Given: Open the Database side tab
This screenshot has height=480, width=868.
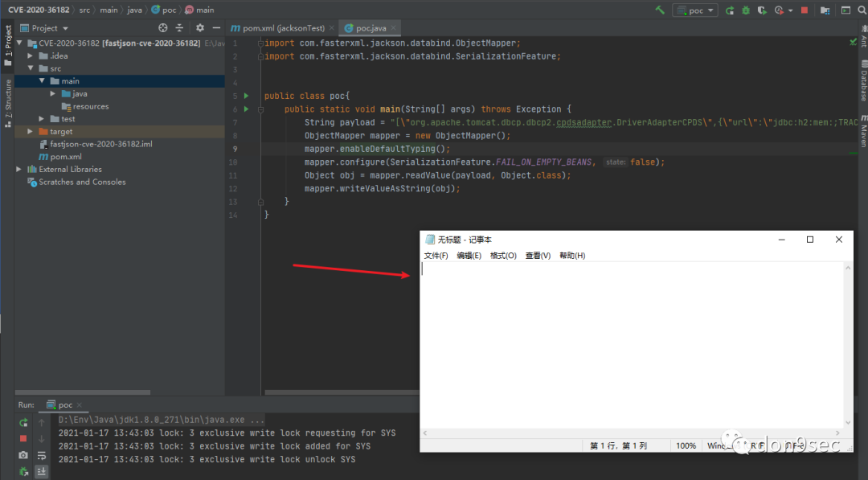Looking at the screenshot, I should (x=863, y=81).
